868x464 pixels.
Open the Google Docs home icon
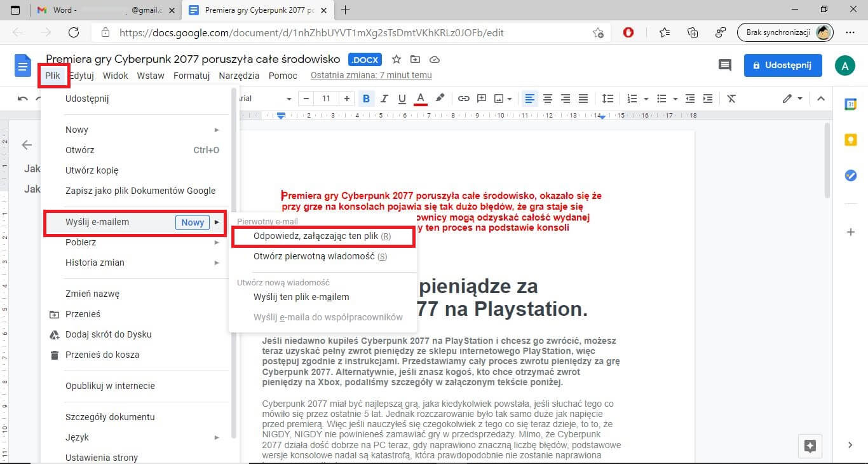coord(23,65)
